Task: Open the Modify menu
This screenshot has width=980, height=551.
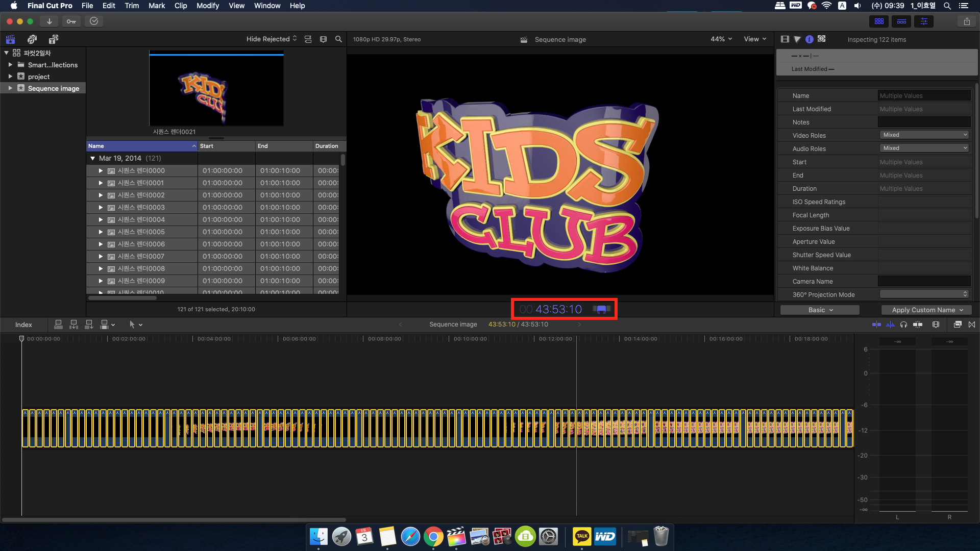Action: pos(207,6)
